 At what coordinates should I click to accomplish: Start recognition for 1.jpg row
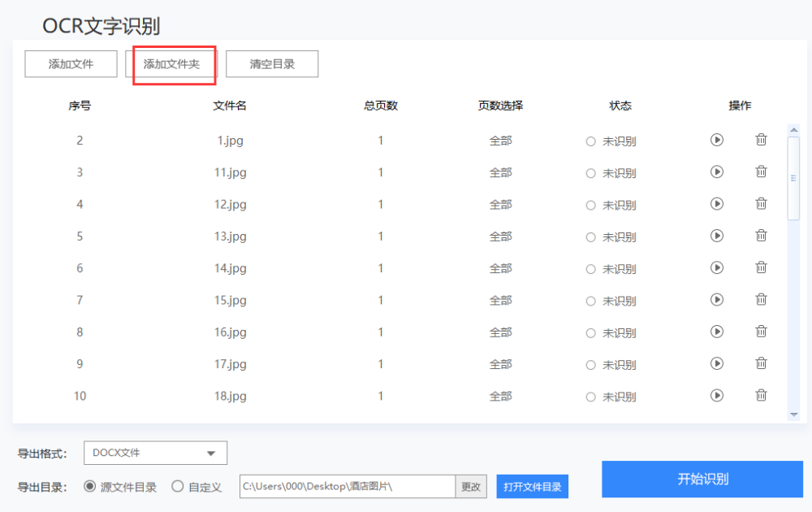[717, 140]
